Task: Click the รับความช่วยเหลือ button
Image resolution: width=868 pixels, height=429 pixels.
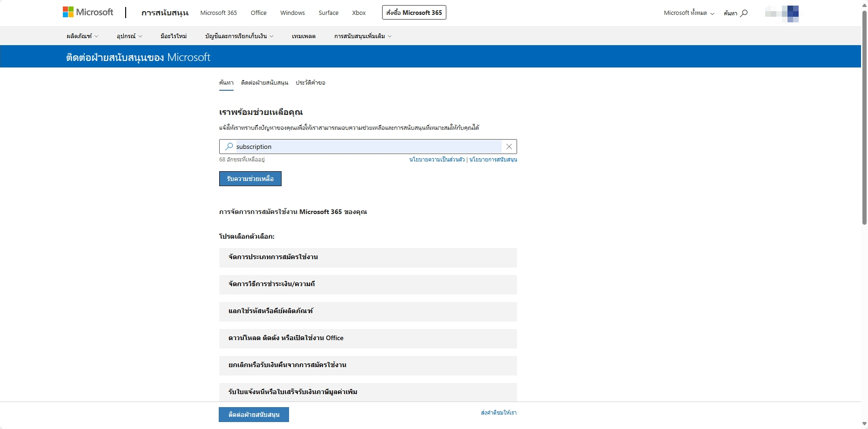Action: [x=250, y=179]
